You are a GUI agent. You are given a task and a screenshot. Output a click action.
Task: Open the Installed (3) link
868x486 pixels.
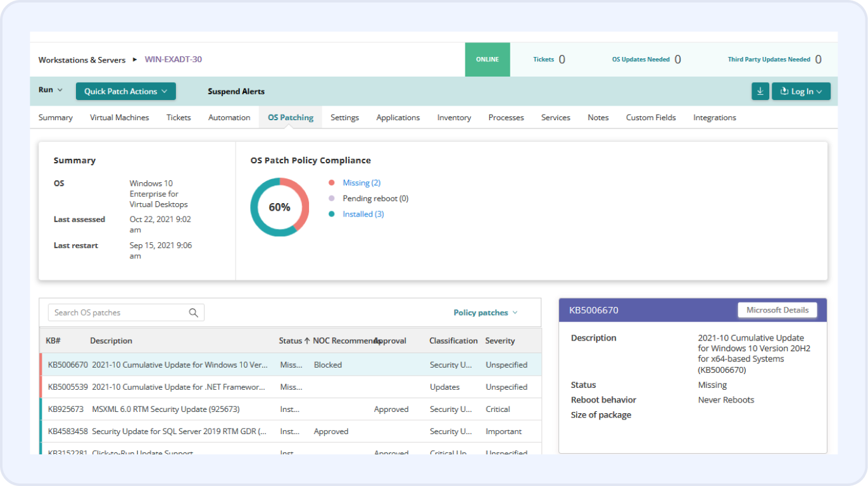(363, 215)
